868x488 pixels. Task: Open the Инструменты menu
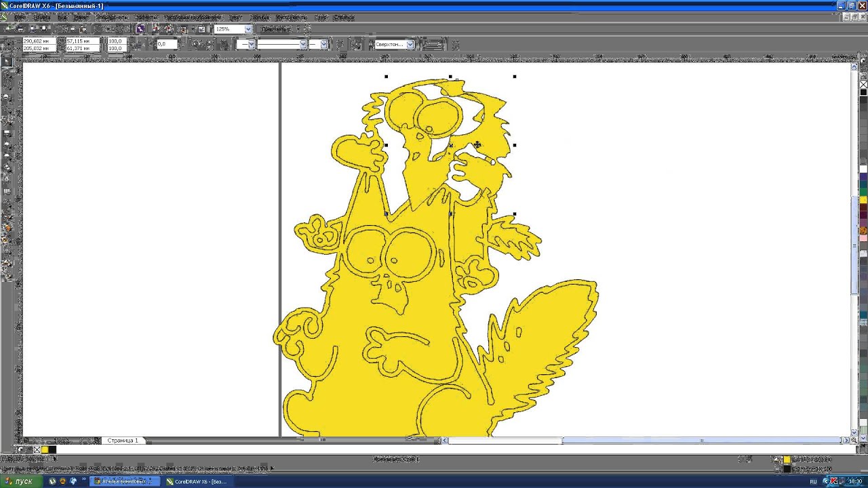pyautogui.click(x=291, y=18)
